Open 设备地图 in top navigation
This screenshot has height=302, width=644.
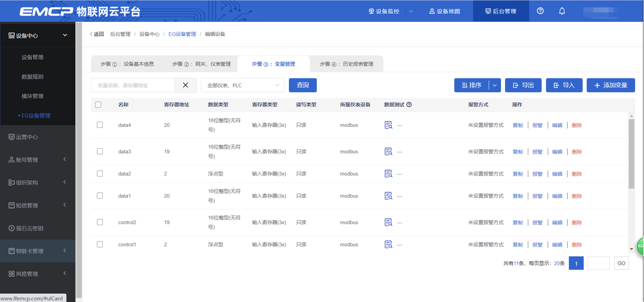tap(444, 11)
